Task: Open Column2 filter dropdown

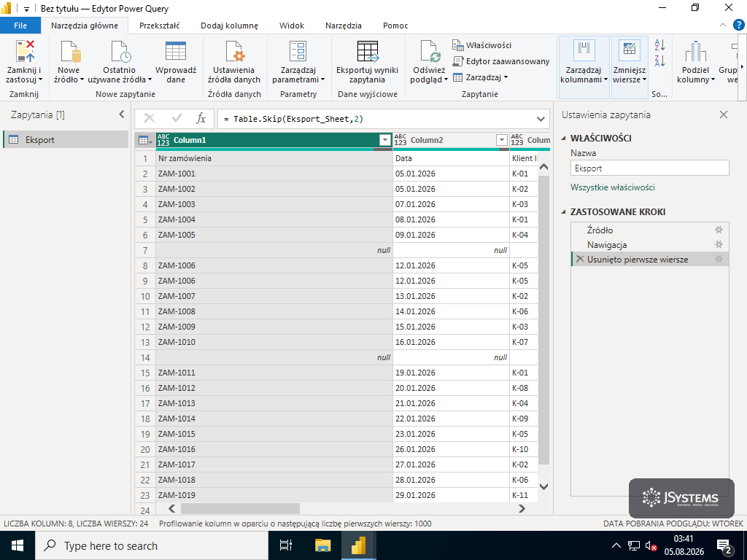Action: [x=501, y=140]
